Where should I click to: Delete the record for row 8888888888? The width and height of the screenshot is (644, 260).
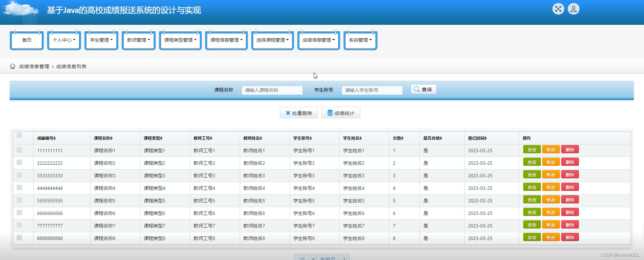570,237
